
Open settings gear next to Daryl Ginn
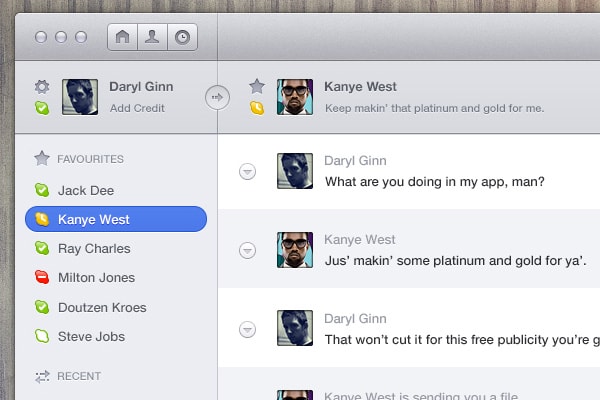pyautogui.click(x=42, y=87)
